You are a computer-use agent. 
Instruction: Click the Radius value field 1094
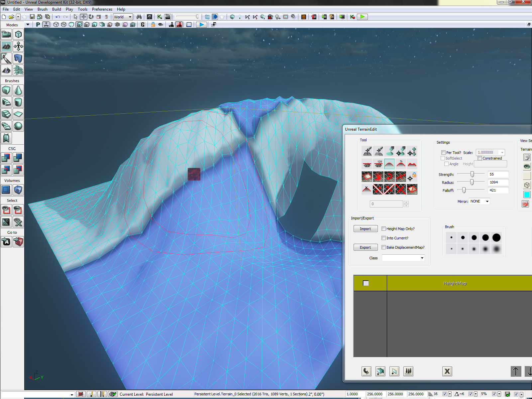point(498,182)
